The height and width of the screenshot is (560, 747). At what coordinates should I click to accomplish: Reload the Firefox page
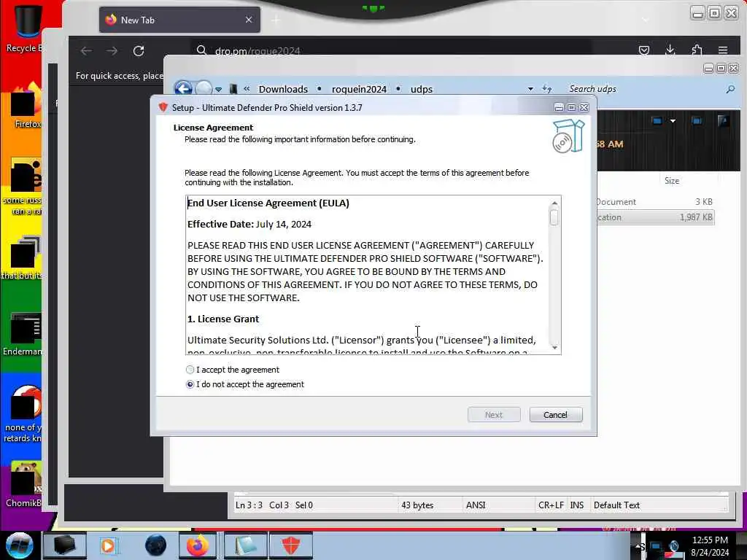(x=139, y=51)
